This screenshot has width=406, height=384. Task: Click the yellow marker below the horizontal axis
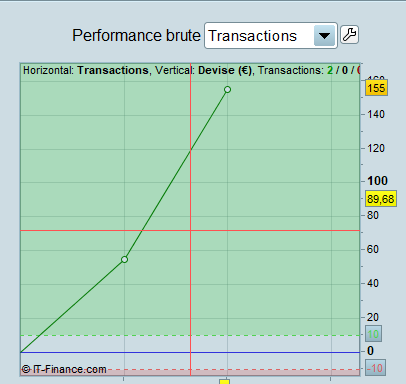tap(224, 381)
